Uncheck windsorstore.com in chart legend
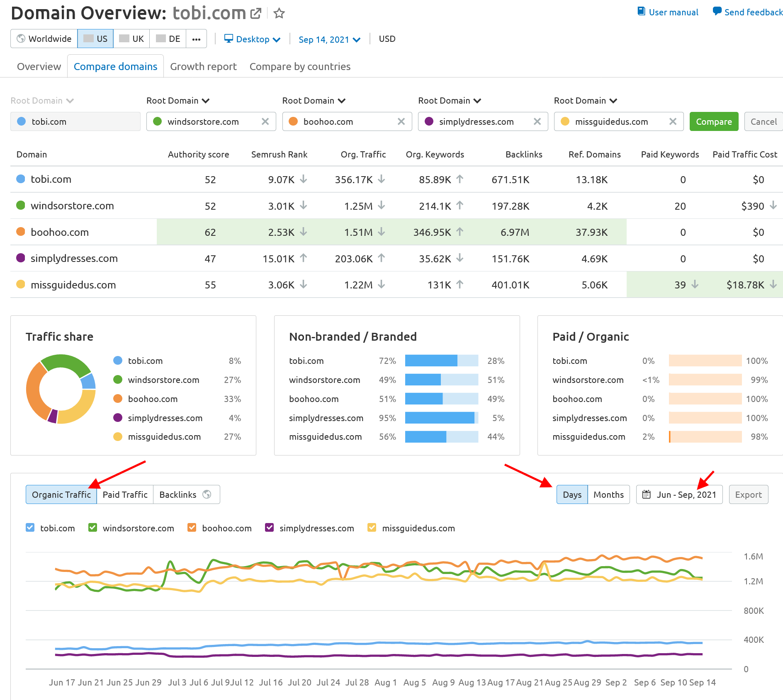 tap(92, 528)
